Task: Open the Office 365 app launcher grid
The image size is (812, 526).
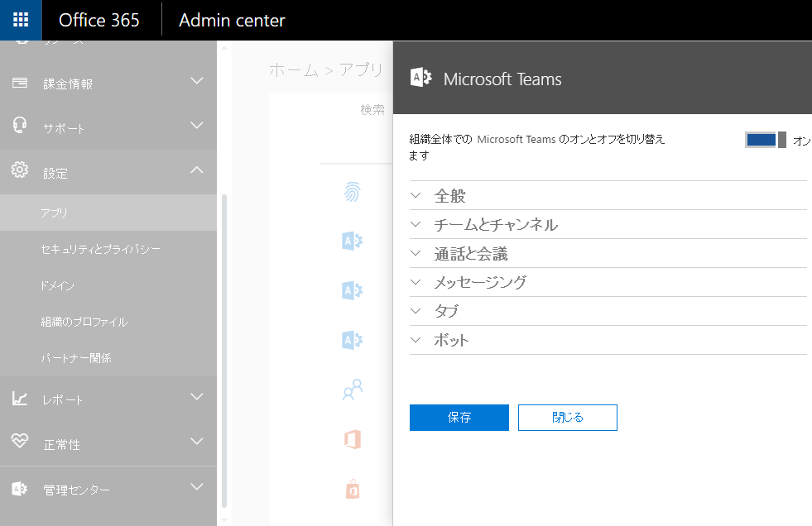Action: [20, 20]
